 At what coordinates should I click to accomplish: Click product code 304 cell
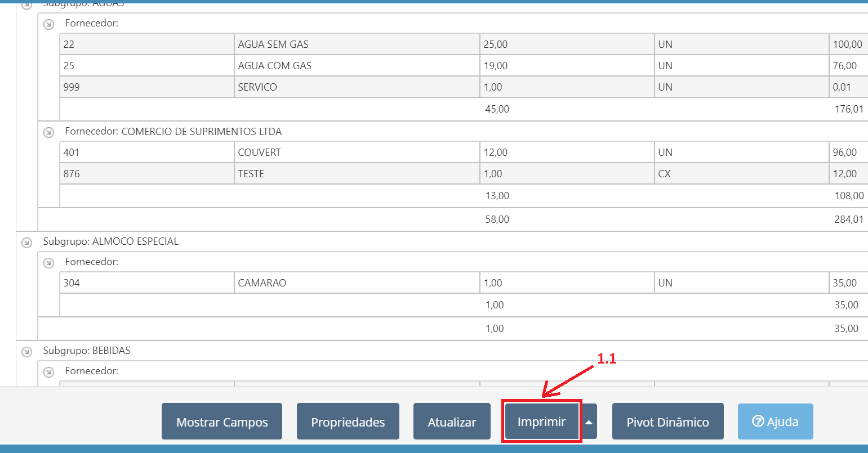(x=147, y=283)
